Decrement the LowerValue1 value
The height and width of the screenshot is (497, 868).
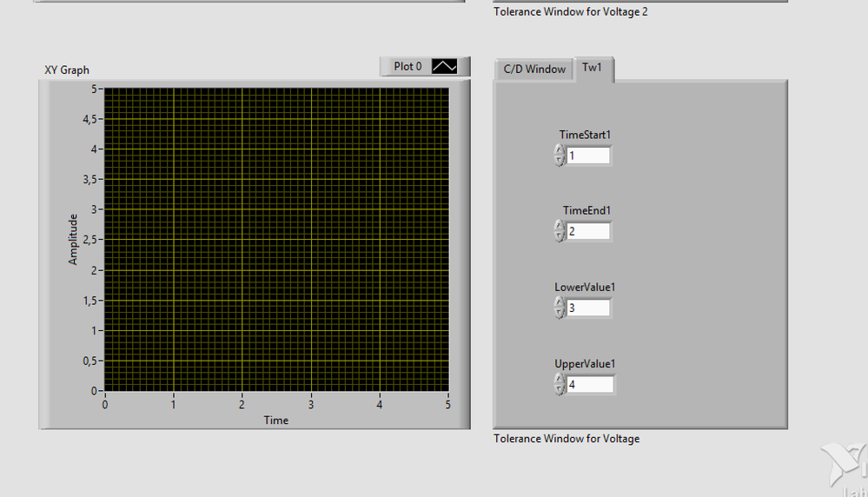560,313
